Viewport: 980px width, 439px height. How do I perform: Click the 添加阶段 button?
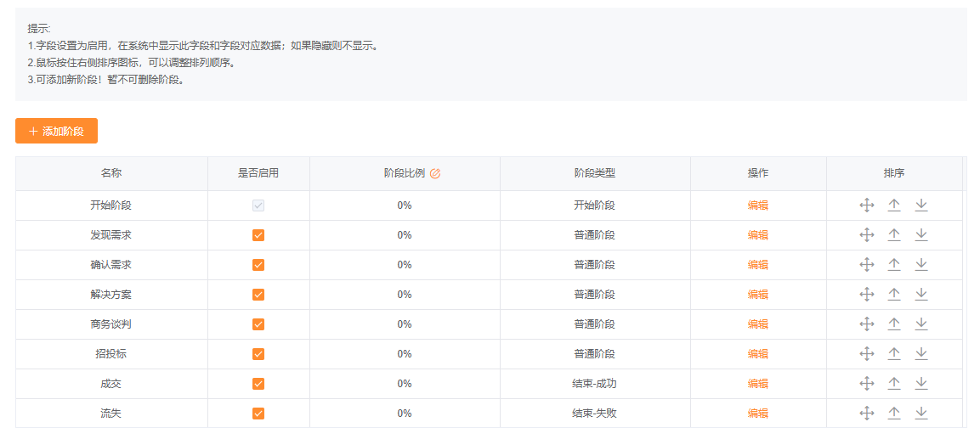point(56,131)
